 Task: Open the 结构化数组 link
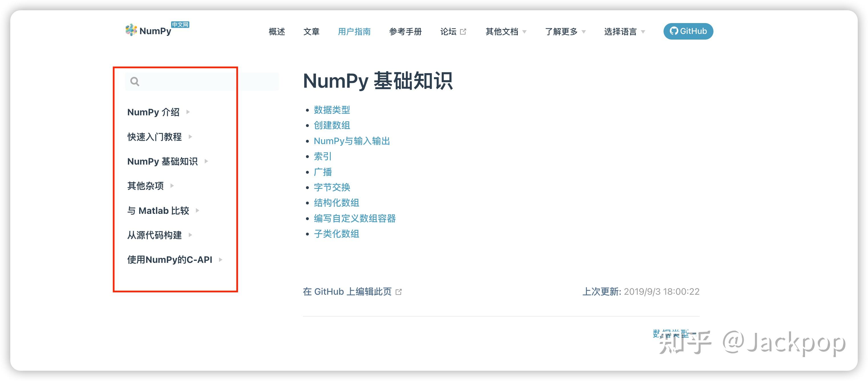point(336,203)
